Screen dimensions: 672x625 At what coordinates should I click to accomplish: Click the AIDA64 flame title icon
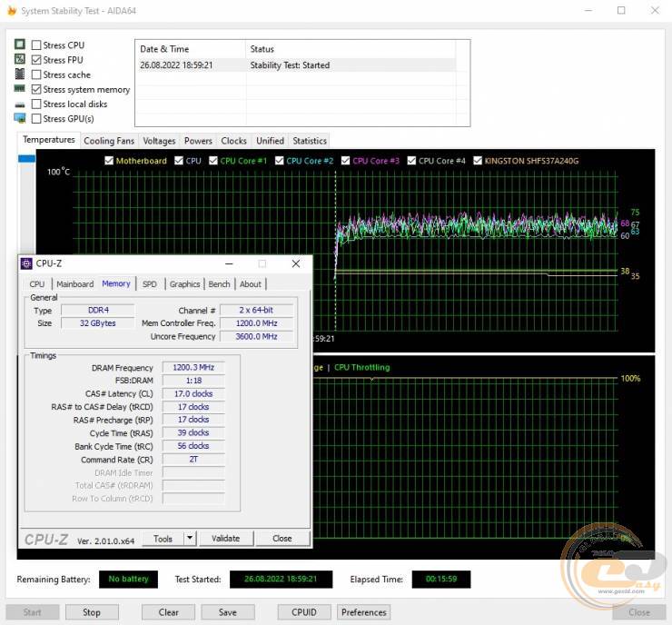coord(12,11)
